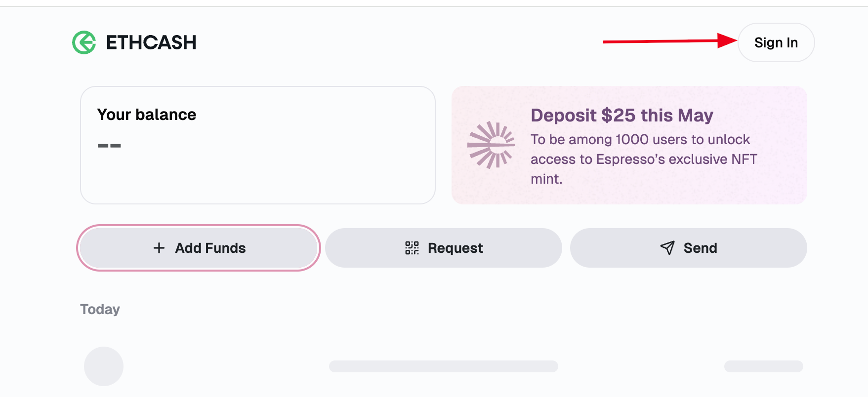Viewport: 868px width, 397px height.
Task: Select the circular avatar placeholder under Today
Action: pyautogui.click(x=104, y=366)
